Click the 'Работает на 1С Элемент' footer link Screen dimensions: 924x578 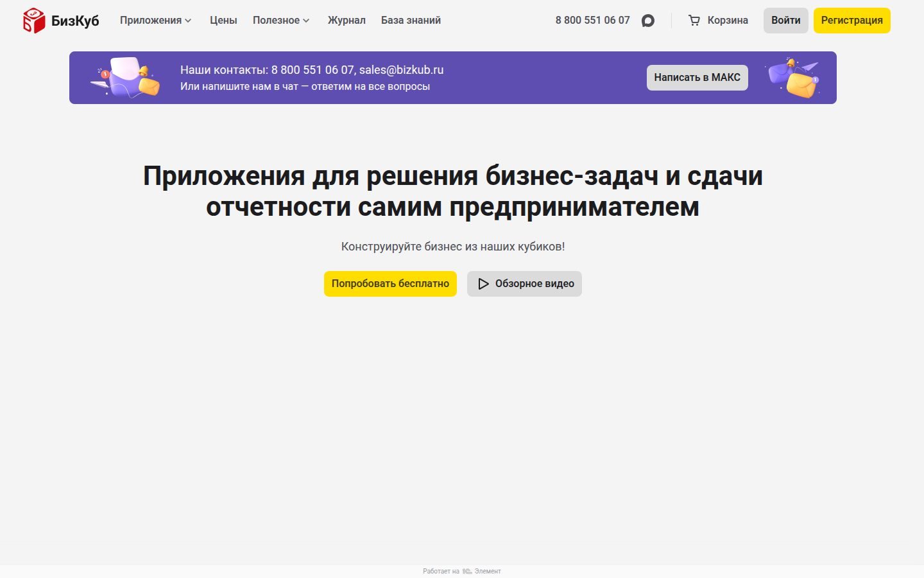point(462,571)
